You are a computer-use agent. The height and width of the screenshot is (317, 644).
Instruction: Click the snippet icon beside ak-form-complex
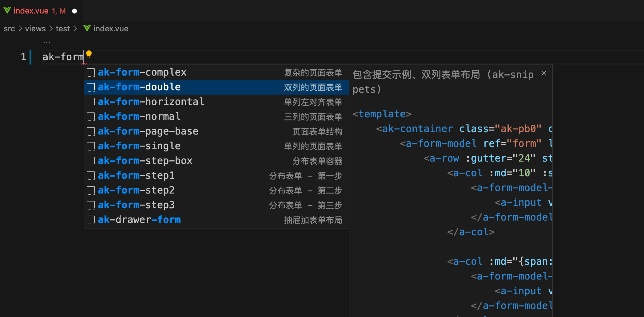click(90, 72)
